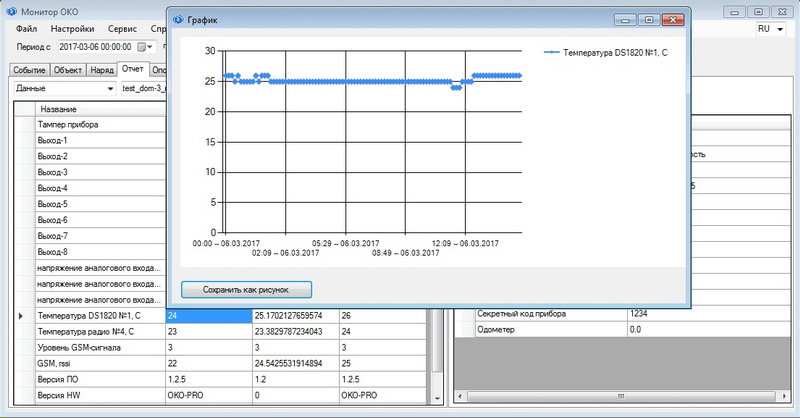Close the График window
Image resolution: width=800 pixels, height=418 pixels.
(x=673, y=20)
